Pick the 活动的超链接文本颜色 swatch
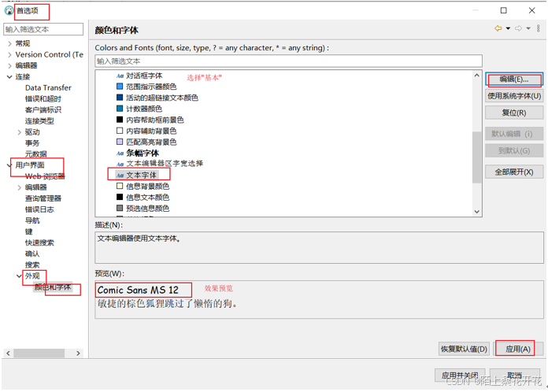 120,98
